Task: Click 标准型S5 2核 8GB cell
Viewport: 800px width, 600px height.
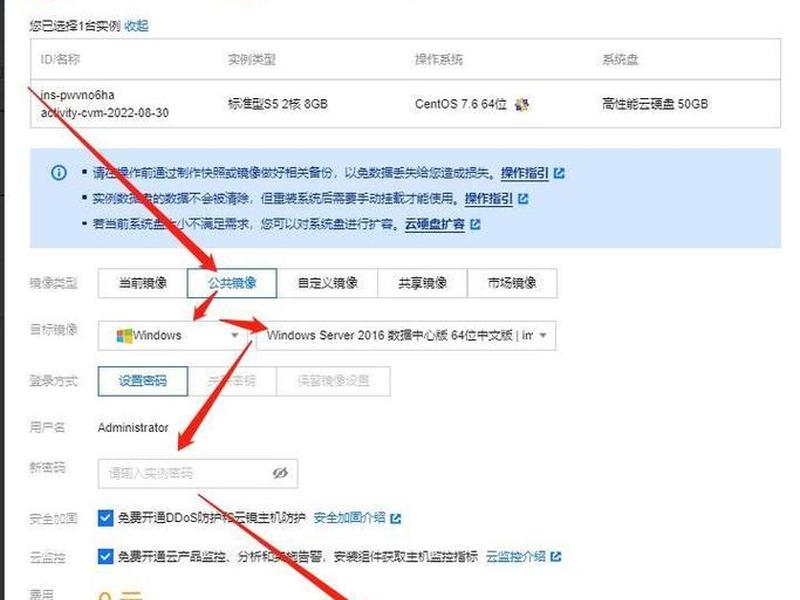Action: [278, 105]
